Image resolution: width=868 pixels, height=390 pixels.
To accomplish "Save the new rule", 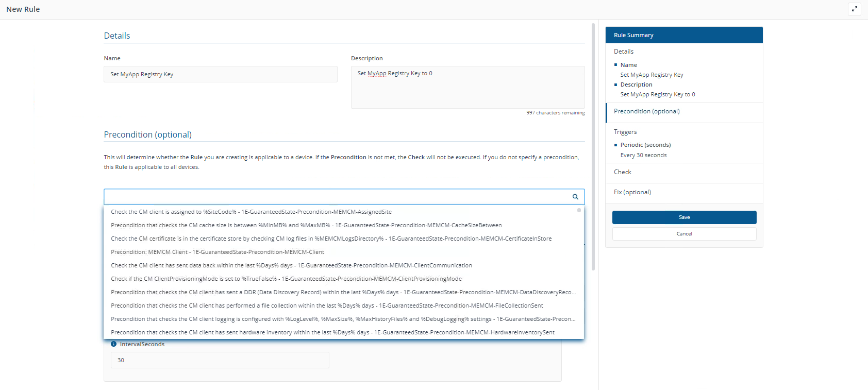I will [x=684, y=217].
